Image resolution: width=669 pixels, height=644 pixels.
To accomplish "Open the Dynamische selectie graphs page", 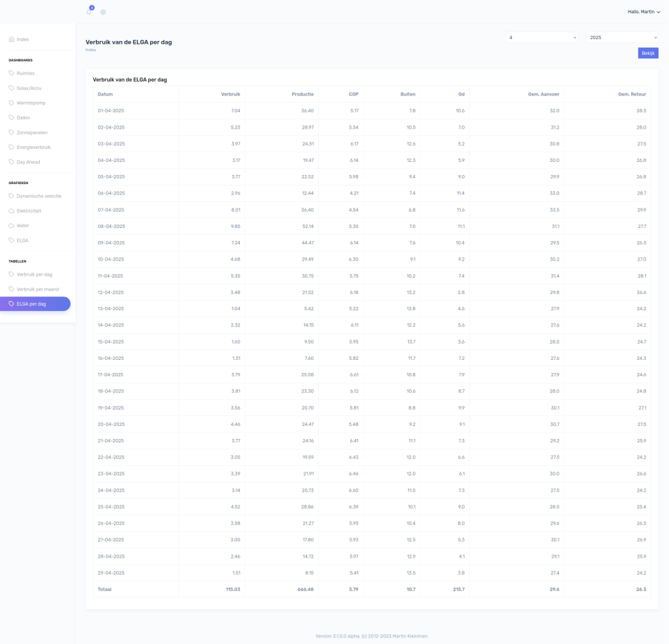I will tap(39, 196).
